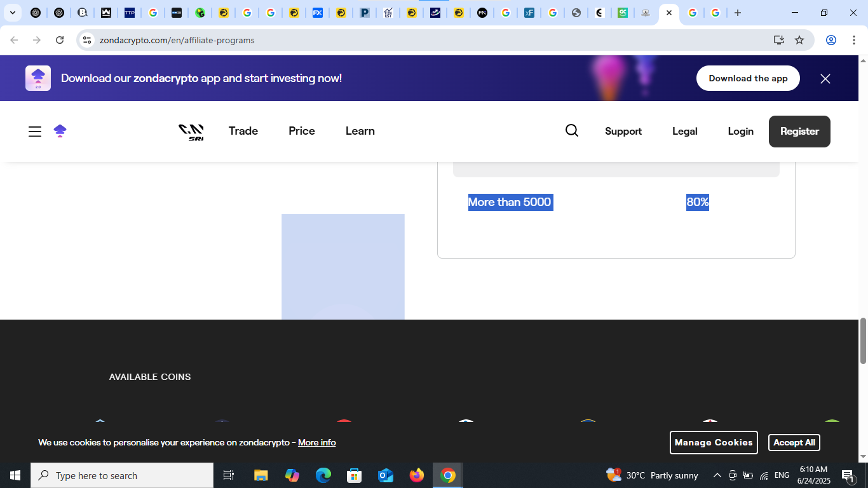View site information icon in address bar

(x=87, y=40)
